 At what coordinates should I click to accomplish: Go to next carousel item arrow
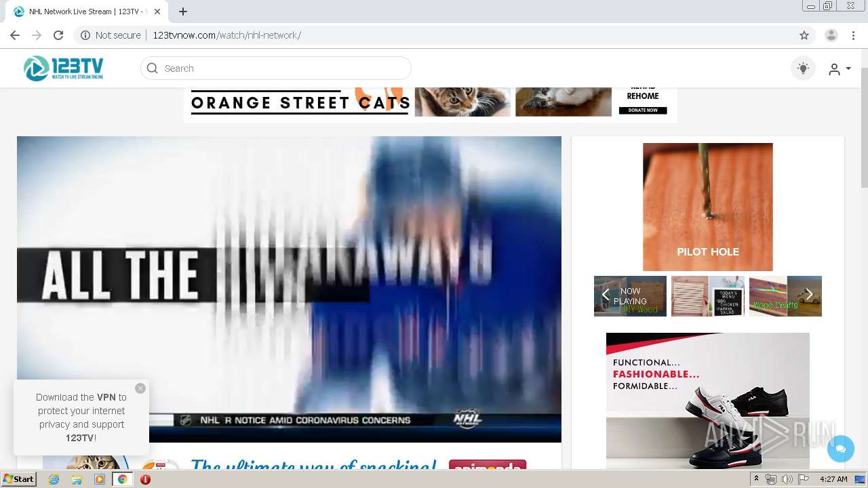[x=809, y=295]
